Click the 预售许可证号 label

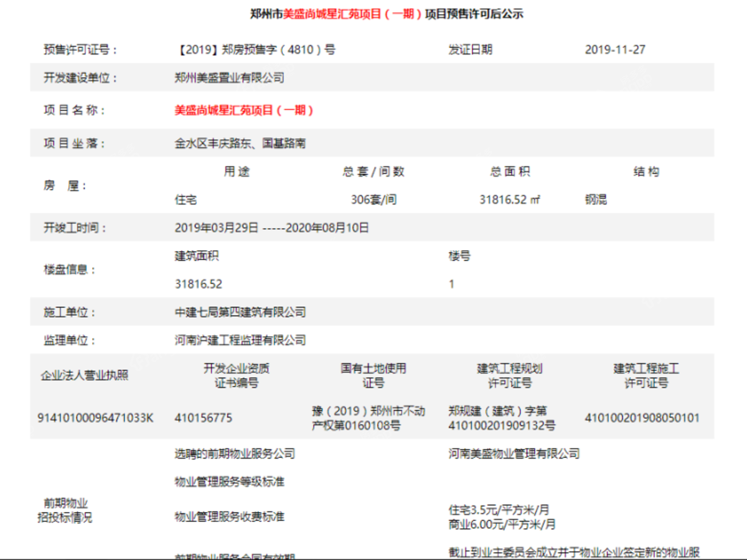point(80,50)
